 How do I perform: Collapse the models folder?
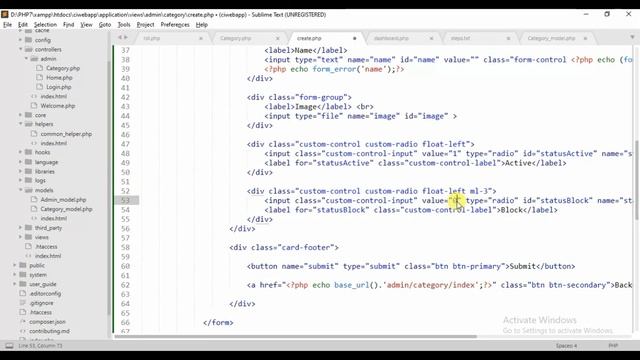(20, 190)
